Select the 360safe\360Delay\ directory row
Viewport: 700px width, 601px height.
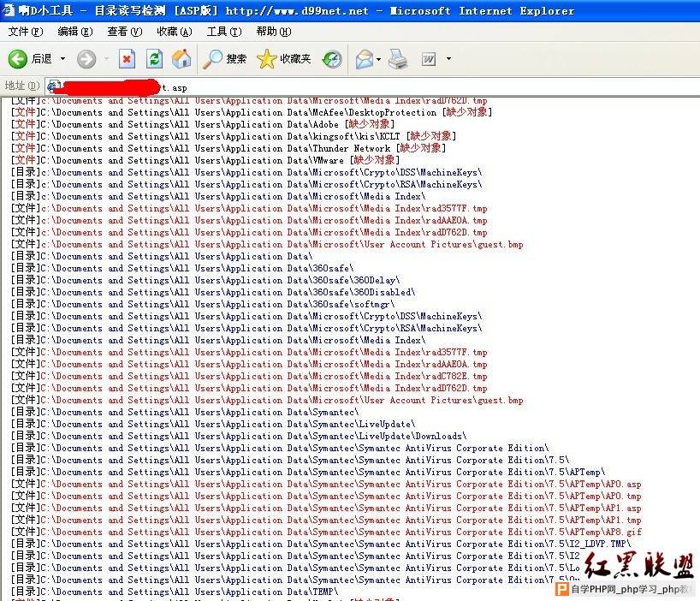205,281
